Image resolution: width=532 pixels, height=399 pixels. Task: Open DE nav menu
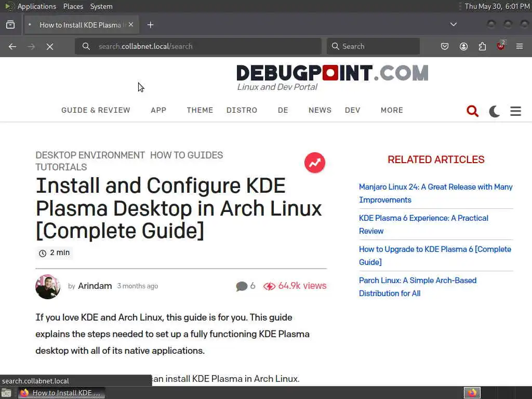283,110
